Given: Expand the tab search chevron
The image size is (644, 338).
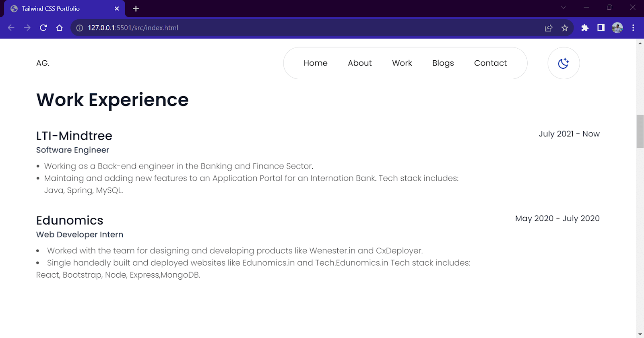Looking at the screenshot, I should [x=563, y=7].
